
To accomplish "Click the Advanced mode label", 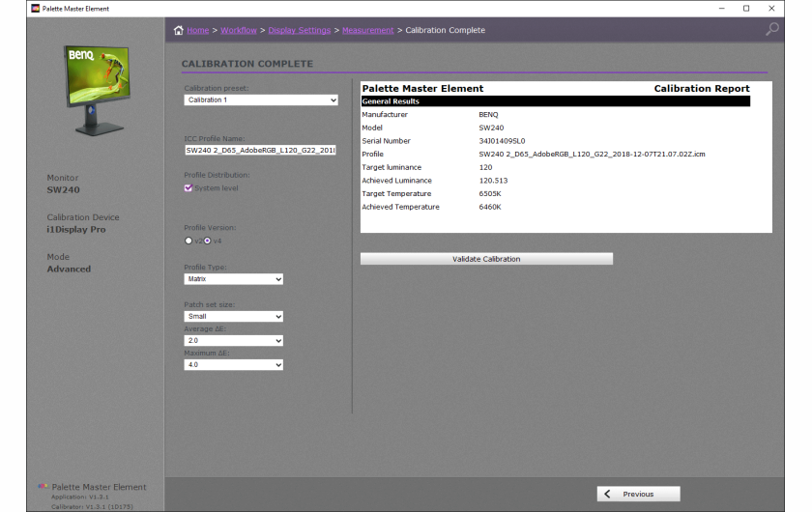I will tap(69, 270).
